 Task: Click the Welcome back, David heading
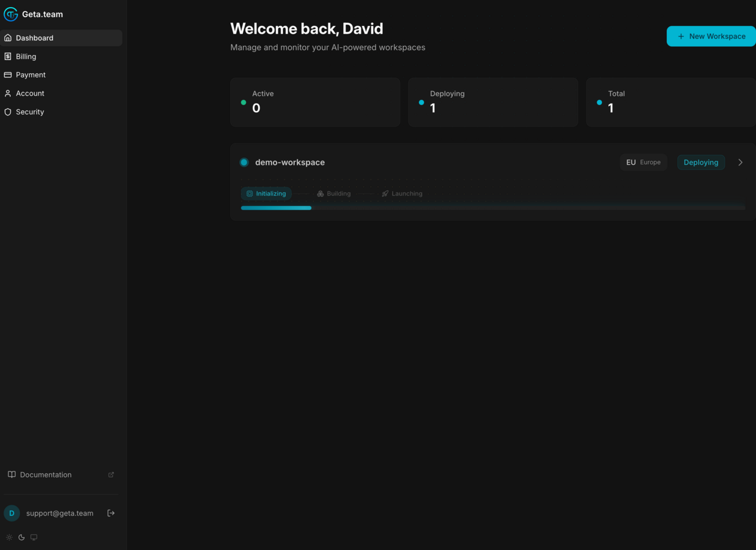pos(307,28)
